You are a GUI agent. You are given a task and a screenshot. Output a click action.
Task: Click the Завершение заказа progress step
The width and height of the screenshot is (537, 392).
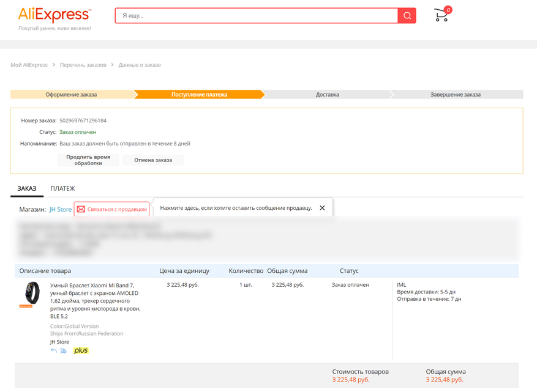(x=456, y=94)
